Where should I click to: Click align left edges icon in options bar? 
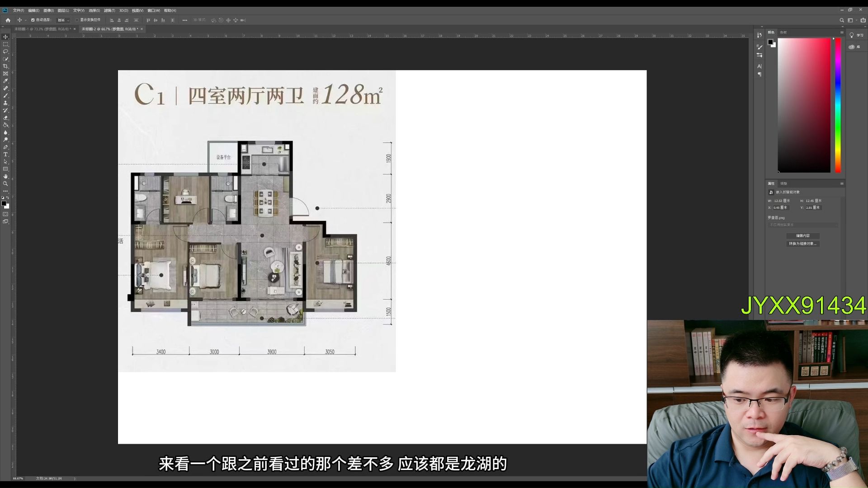click(112, 20)
